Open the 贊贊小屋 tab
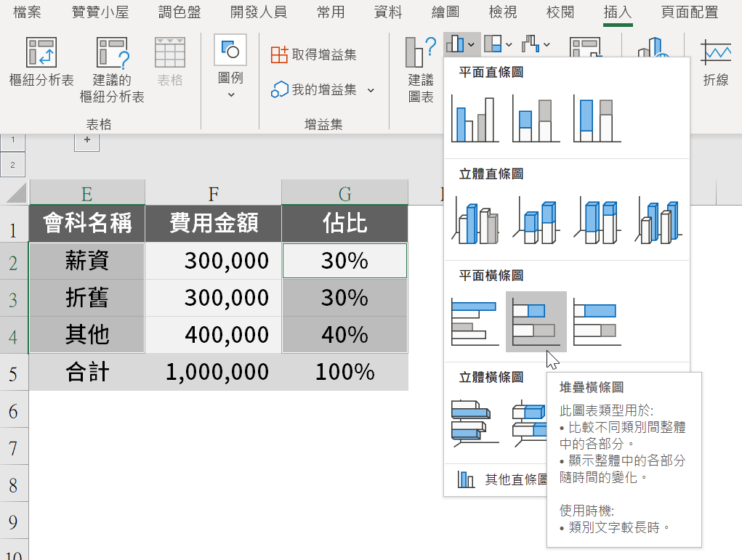 (x=100, y=12)
